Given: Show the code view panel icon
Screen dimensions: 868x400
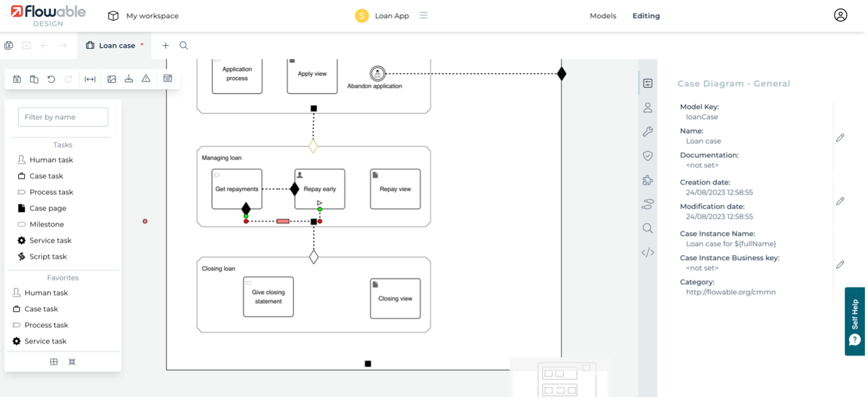Looking at the screenshot, I should [x=648, y=253].
